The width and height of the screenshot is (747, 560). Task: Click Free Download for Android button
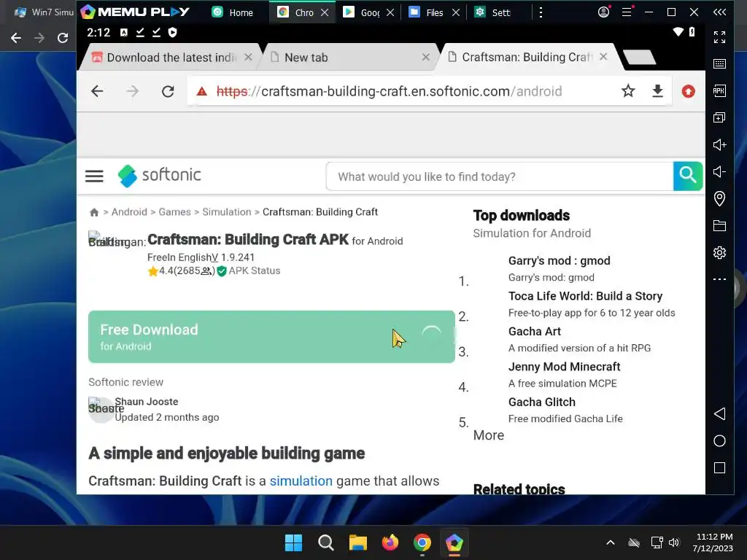(x=271, y=337)
